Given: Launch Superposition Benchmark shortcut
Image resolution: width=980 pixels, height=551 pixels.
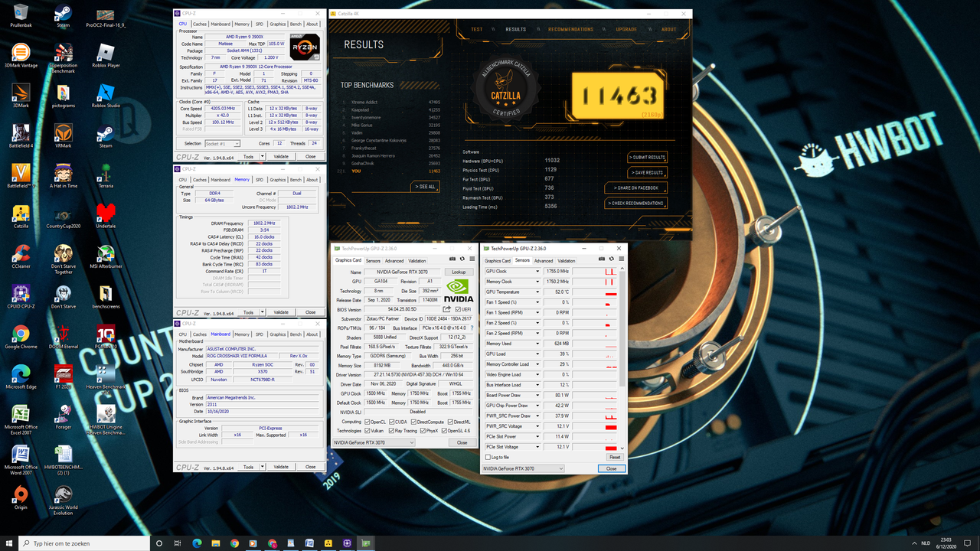Looking at the screenshot, I should (x=64, y=57).
